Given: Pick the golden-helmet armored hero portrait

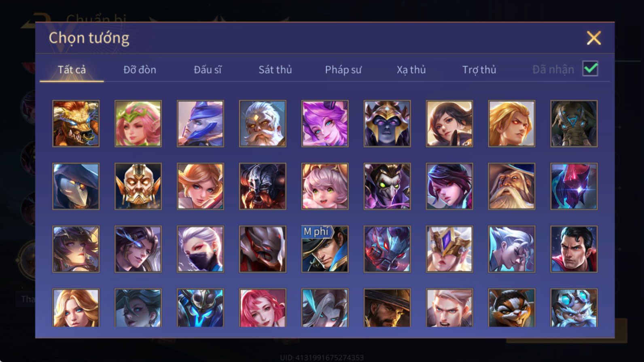Looking at the screenshot, I should [138, 186].
